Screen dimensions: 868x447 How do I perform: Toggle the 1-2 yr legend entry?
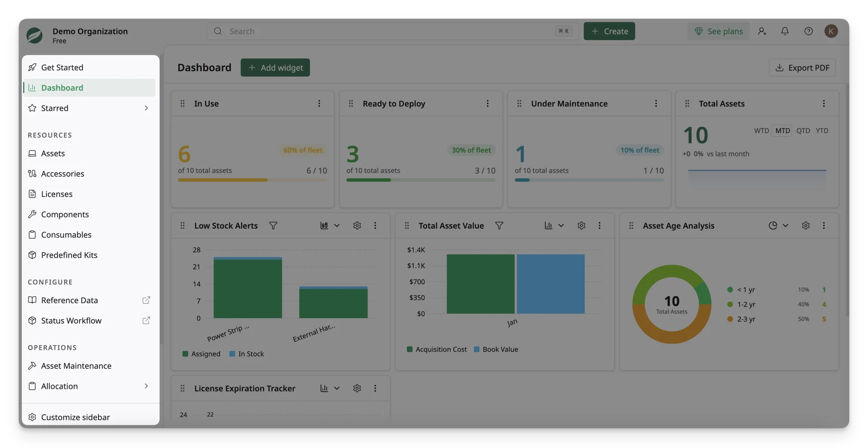tap(776, 305)
